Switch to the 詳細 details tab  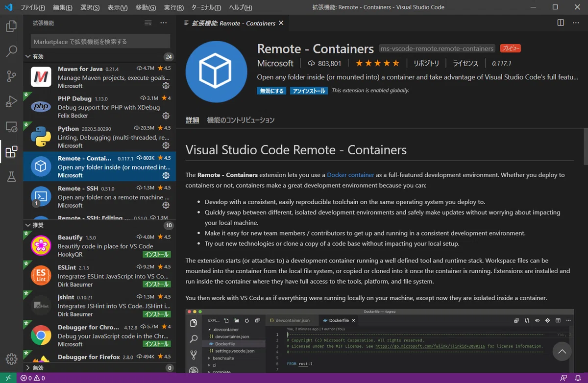(x=192, y=120)
